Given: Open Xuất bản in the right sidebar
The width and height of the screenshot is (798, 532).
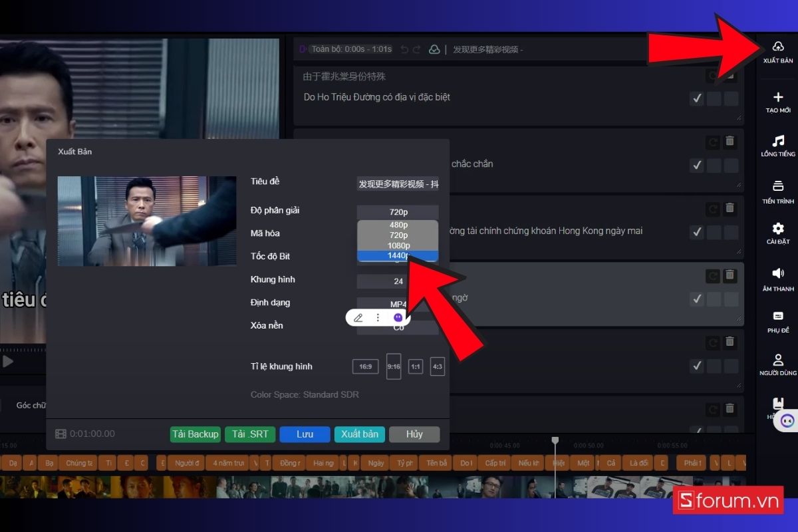Looking at the screenshot, I should tap(778, 52).
